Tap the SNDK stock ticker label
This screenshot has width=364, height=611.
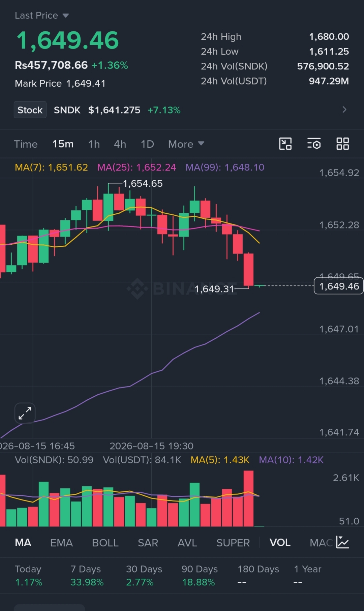[x=67, y=110]
